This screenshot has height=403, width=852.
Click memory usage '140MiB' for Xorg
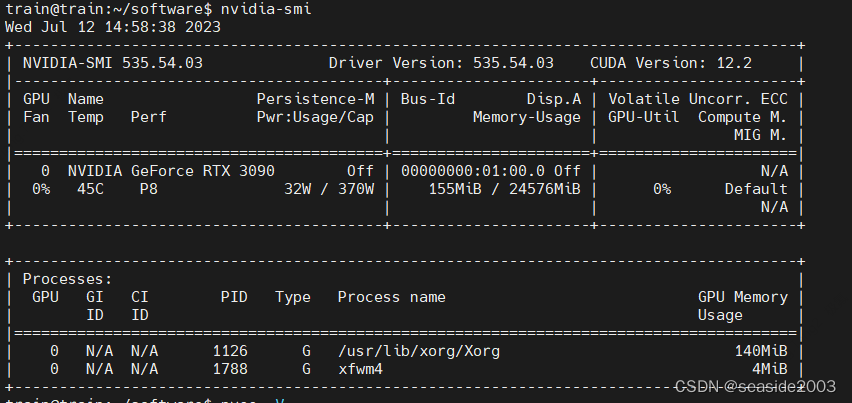coord(761,351)
